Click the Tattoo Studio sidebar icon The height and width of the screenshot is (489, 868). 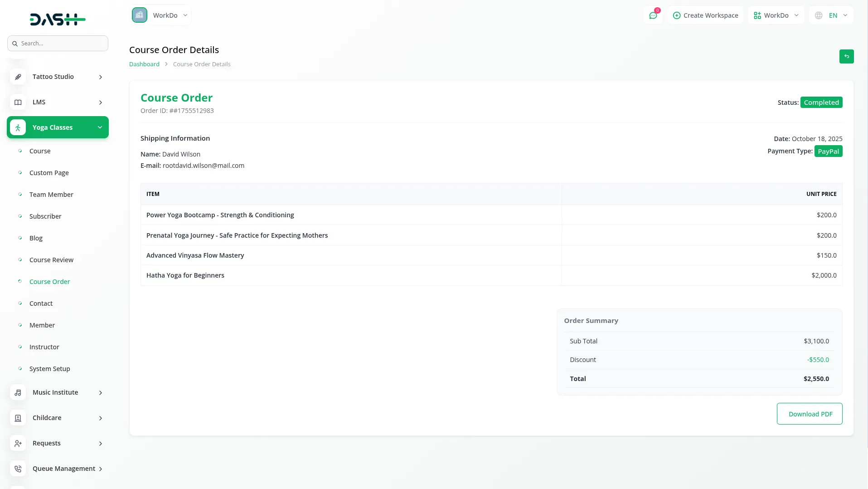pos(18,77)
